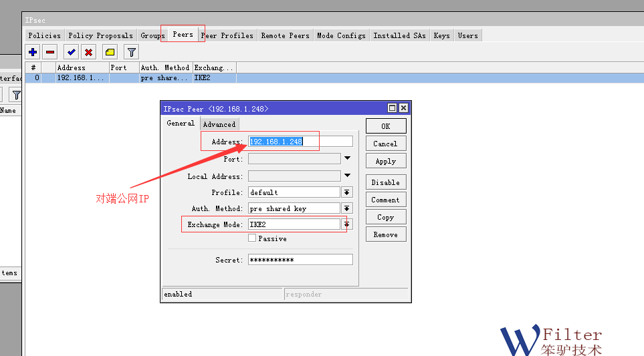Open the Exchange Mode dropdown
This screenshot has width=644, height=356.
346,224
